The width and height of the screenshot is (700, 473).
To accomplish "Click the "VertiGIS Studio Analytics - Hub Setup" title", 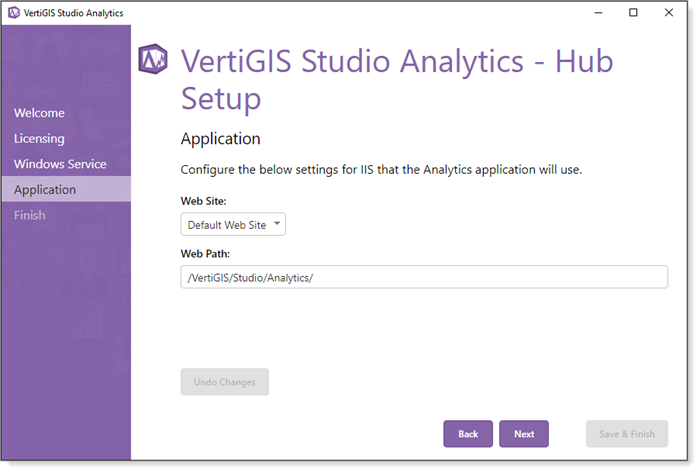I will (x=397, y=79).
